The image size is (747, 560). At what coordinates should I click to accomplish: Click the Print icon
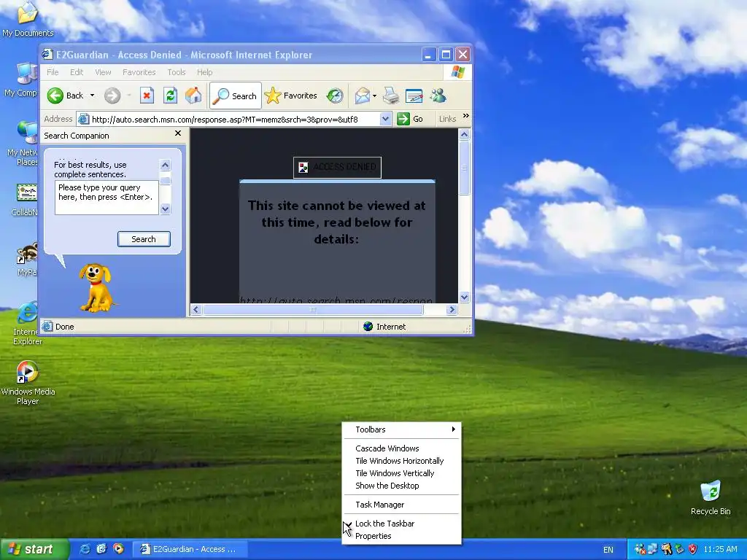(391, 96)
